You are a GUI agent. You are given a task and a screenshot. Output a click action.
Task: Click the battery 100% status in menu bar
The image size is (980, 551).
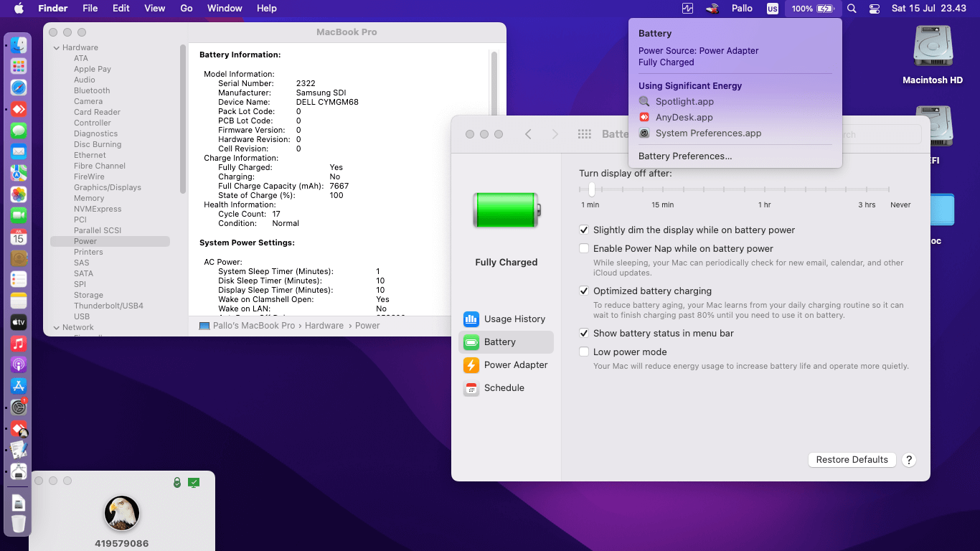point(813,9)
